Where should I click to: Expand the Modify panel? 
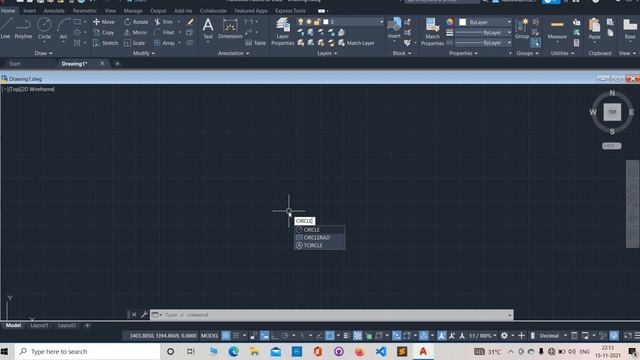[x=144, y=53]
